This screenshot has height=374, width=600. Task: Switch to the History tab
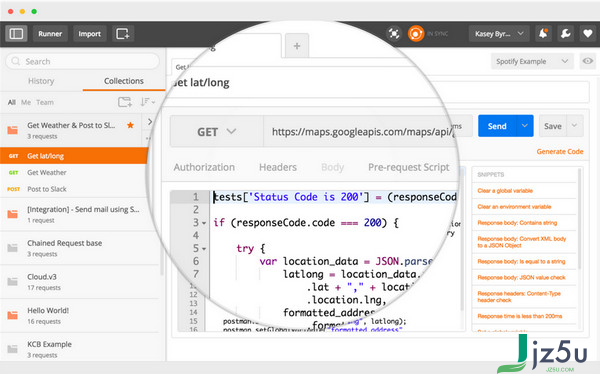[41, 81]
